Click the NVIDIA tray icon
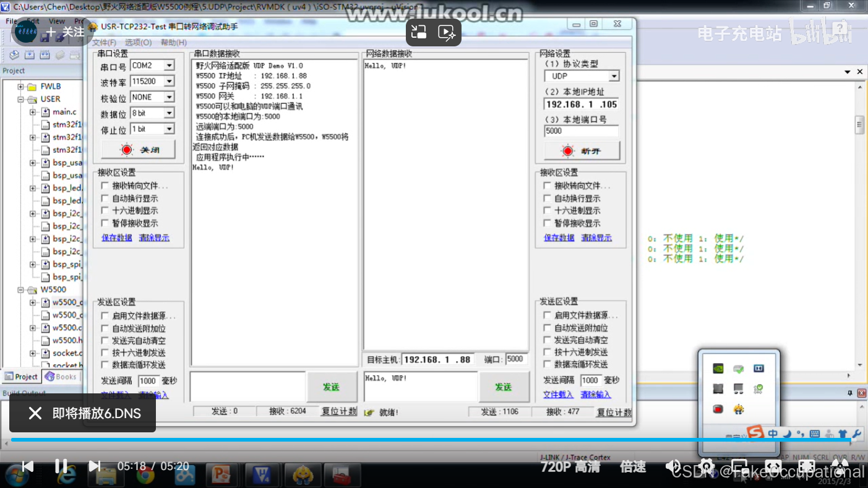Viewport: 868px width, 488px height. pyautogui.click(x=718, y=369)
